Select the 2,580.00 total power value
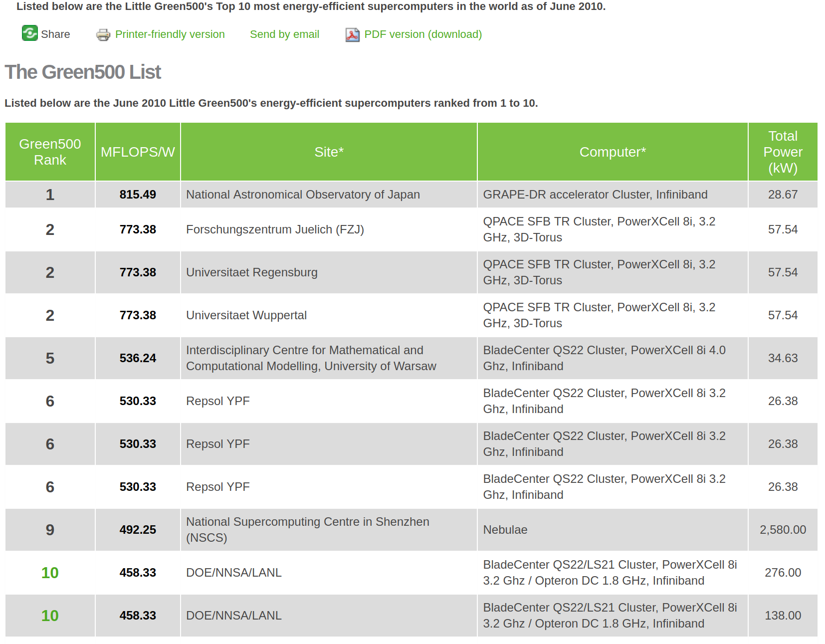The height and width of the screenshot is (644, 825). 782,530
